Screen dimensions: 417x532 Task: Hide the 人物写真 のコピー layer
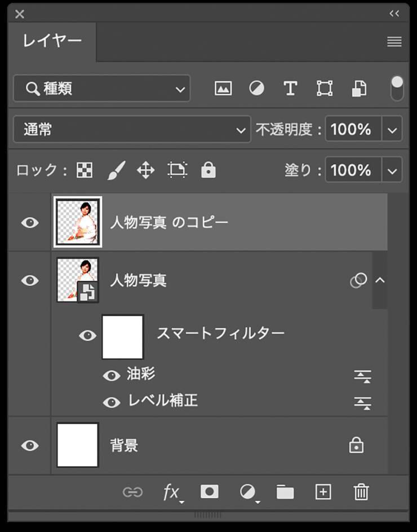pos(30,222)
